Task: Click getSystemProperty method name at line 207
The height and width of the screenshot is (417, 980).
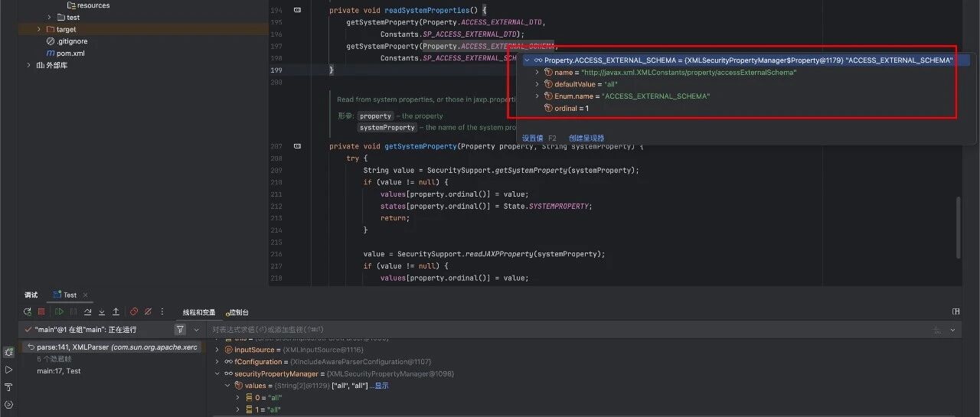Action: coord(420,146)
